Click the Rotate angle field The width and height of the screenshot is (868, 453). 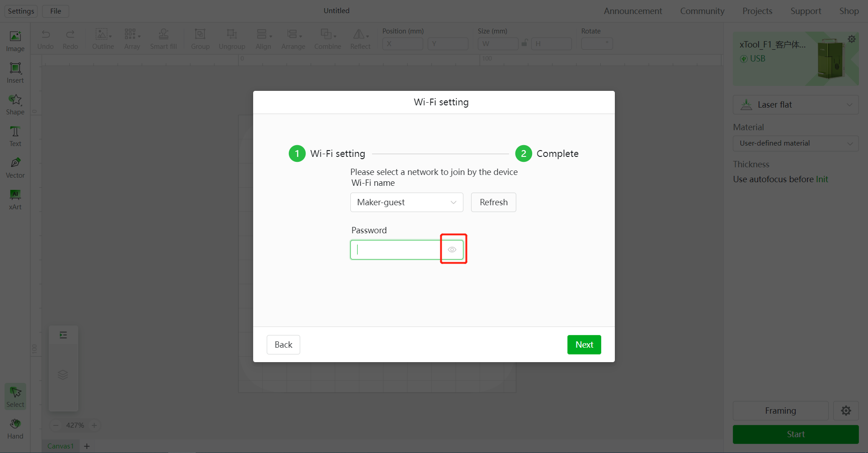pyautogui.click(x=597, y=44)
